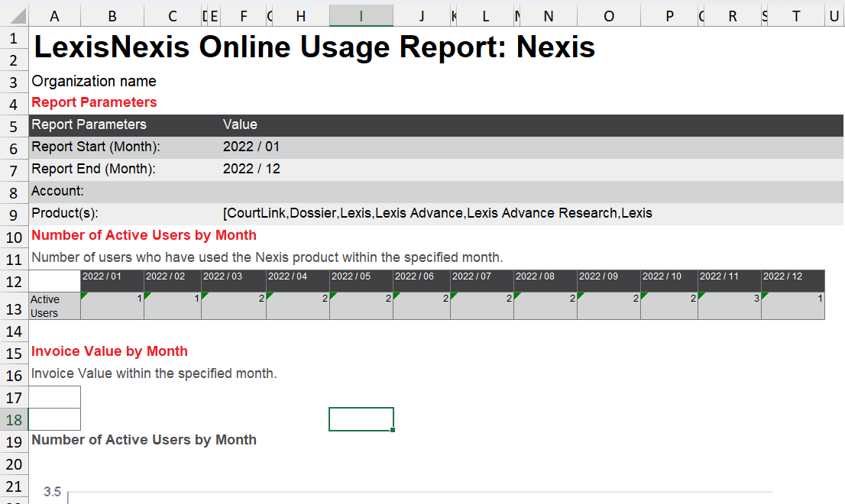845x504 pixels.
Task: Click the '2022 / 05' month column header
Action: tap(361, 281)
